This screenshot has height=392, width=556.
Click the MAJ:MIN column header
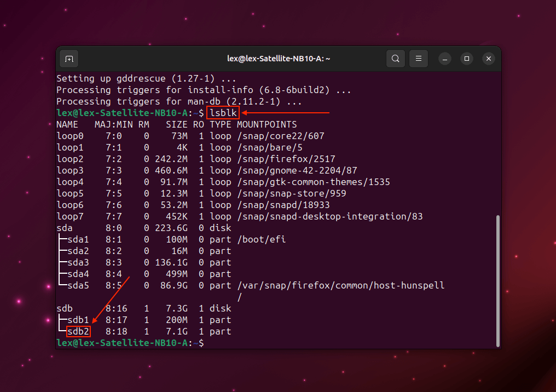[113, 124]
